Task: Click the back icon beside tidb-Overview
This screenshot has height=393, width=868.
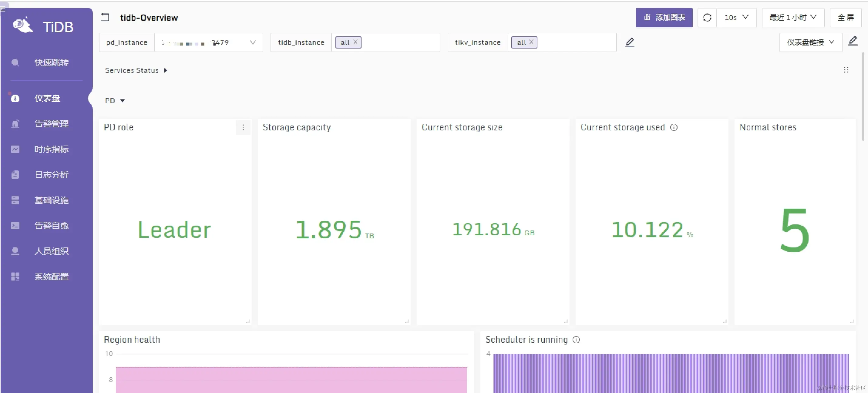Action: pyautogui.click(x=106, y=17)
